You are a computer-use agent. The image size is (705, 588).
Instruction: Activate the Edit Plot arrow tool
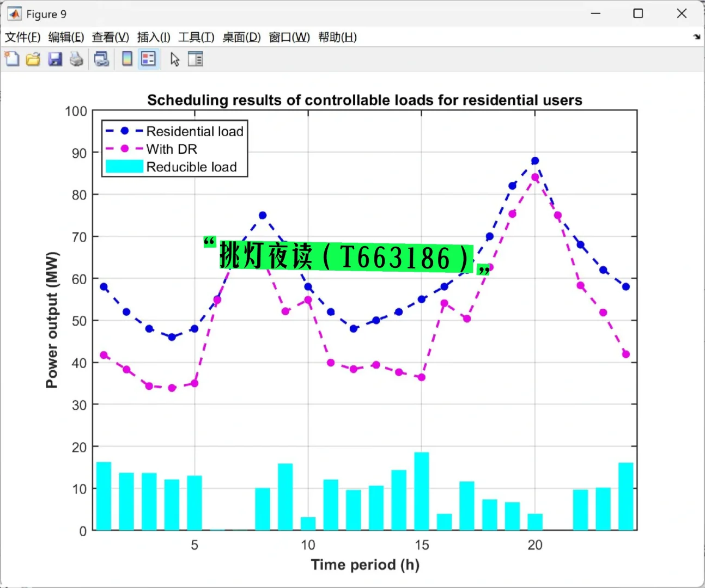[174, 59]
